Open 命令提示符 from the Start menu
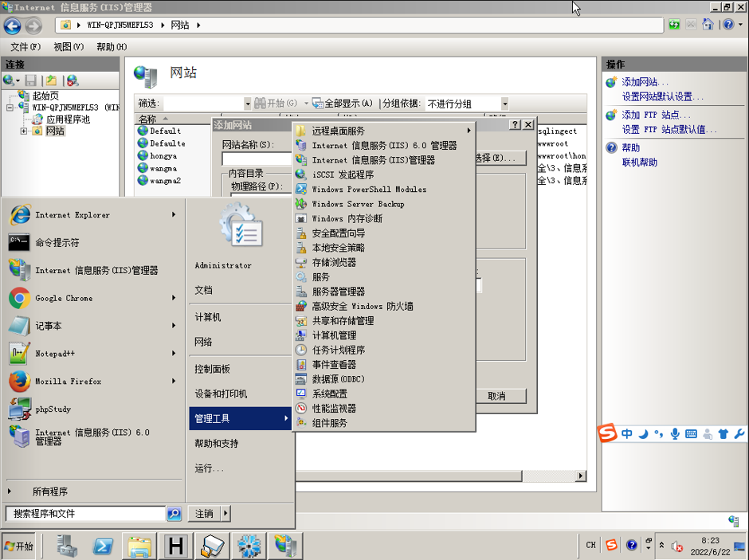Screen dimensions: 749x560 [x=92, y=242]
